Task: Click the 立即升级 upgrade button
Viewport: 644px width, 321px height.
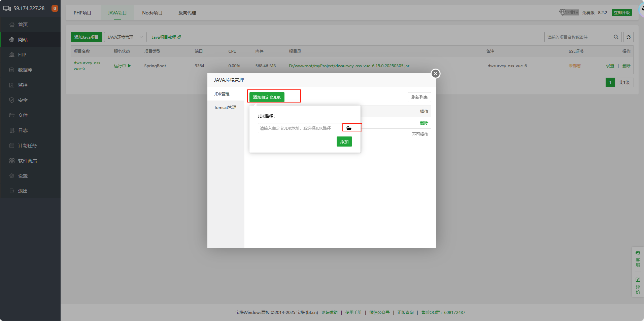Action: (x=621, y=13)
